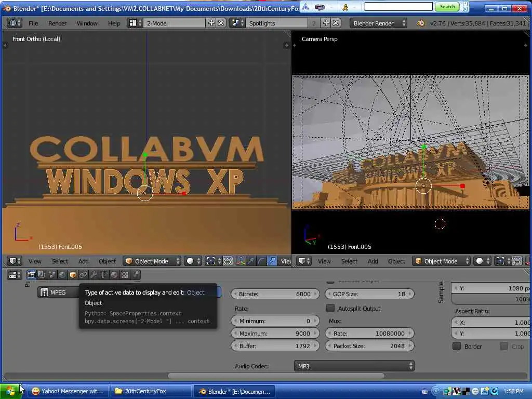Open the Object Mode dropdown in right viewport
Screen dimensions: 532x399
point(442,261)
